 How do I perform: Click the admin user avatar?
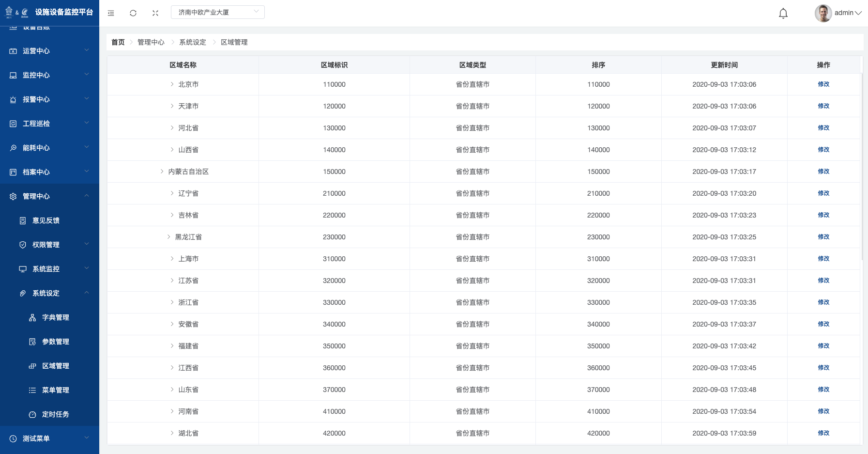pos(823,13)
